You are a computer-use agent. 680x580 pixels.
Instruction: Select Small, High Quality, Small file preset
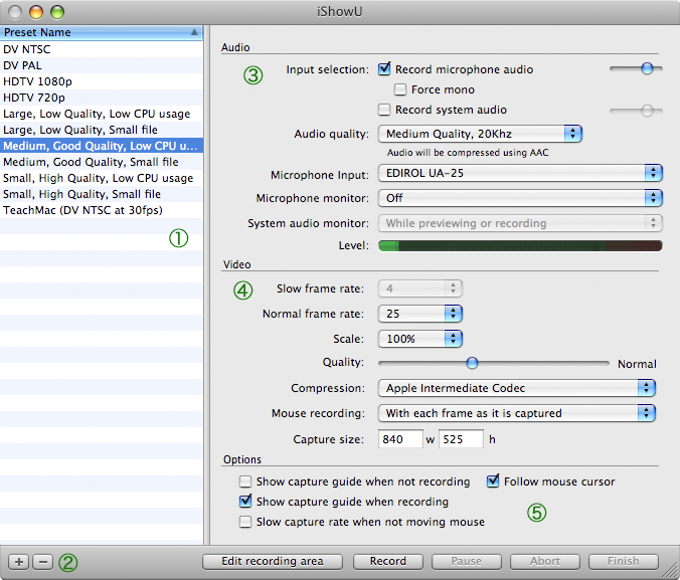coord(101,194)
